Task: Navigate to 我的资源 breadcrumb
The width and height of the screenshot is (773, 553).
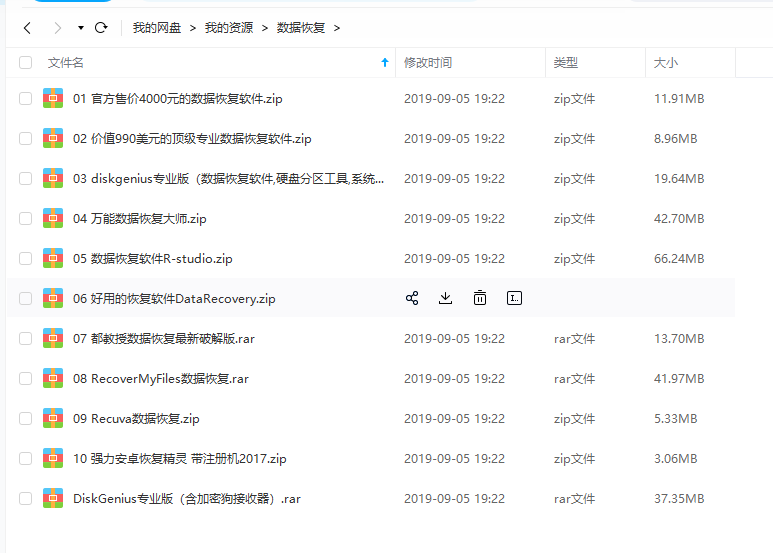Action: coord(229,28)
